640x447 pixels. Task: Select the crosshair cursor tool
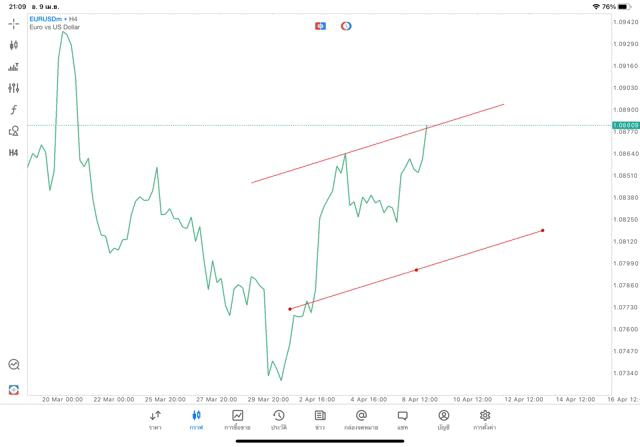(x=13, y=23)
